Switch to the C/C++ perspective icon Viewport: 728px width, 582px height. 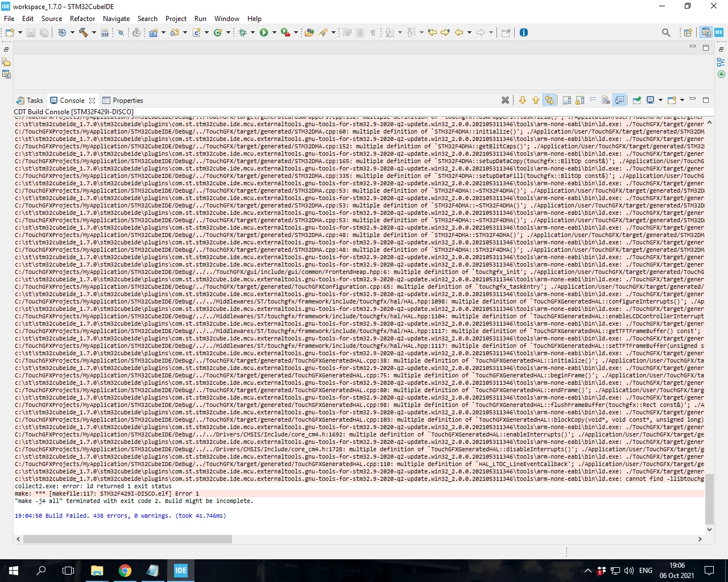tap(706, 32)
